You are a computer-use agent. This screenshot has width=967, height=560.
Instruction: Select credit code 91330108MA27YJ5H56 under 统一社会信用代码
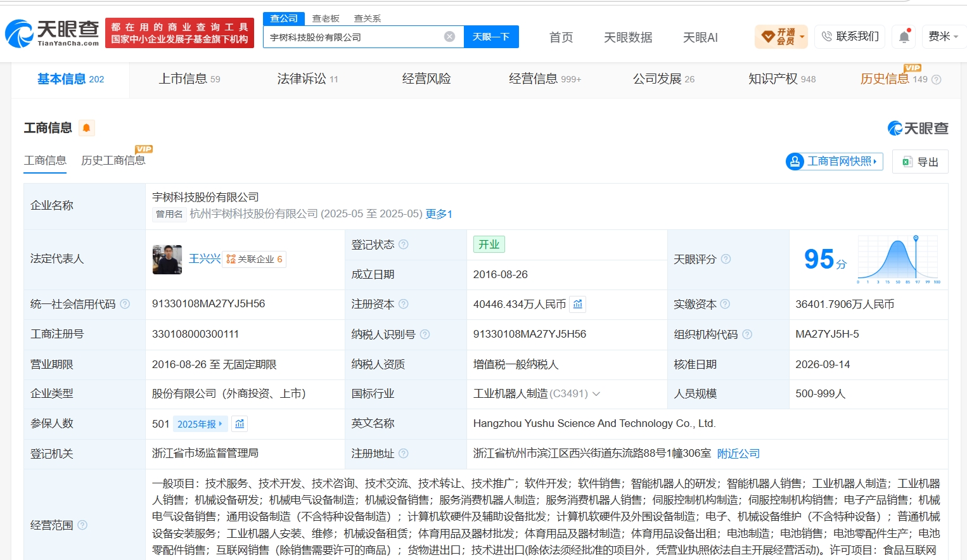tap(208, 304)
